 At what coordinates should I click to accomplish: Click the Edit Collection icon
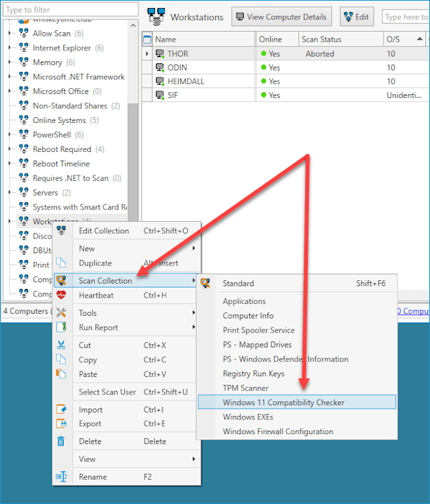pos(61,230)
